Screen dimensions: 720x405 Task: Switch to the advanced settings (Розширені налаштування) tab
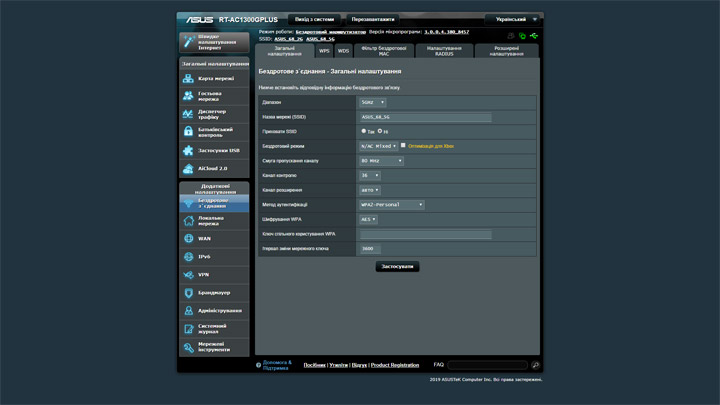coord(506,51)
